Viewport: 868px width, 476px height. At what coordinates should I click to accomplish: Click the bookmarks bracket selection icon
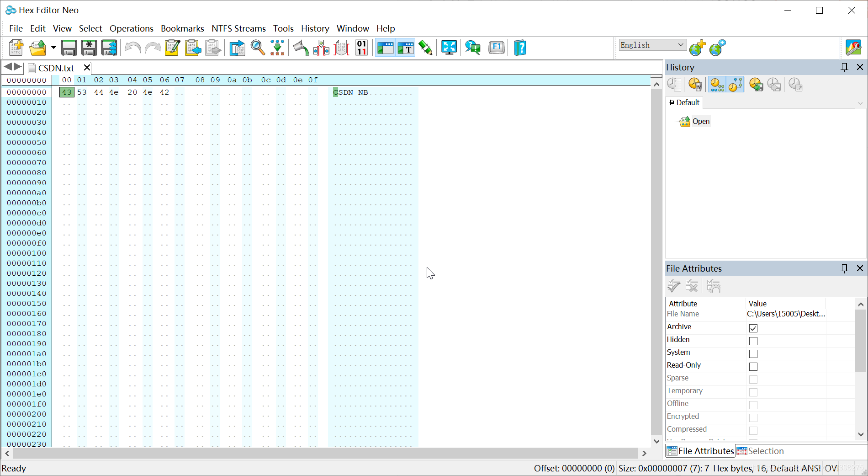tap(321, 48)
